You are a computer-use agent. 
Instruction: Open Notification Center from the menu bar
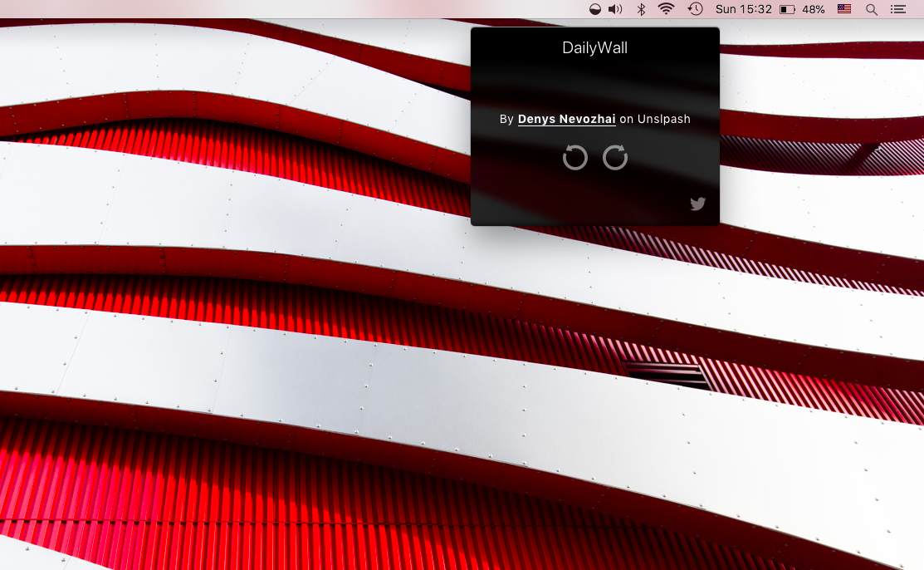898,9
